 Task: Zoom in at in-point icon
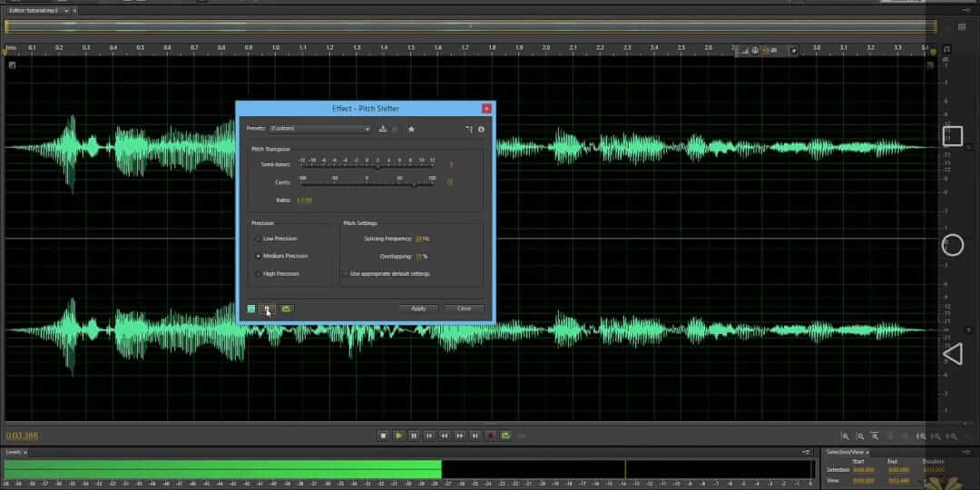click(x=921, y=436)
